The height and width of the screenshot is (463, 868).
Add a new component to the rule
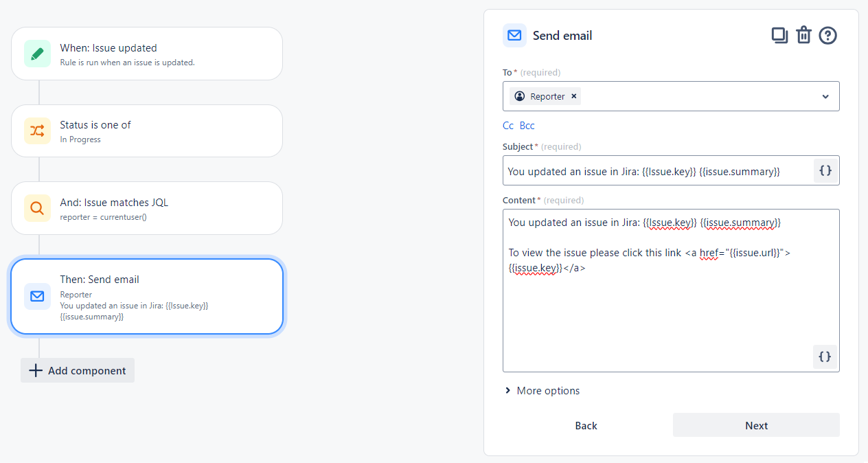[x=77, y=370]
